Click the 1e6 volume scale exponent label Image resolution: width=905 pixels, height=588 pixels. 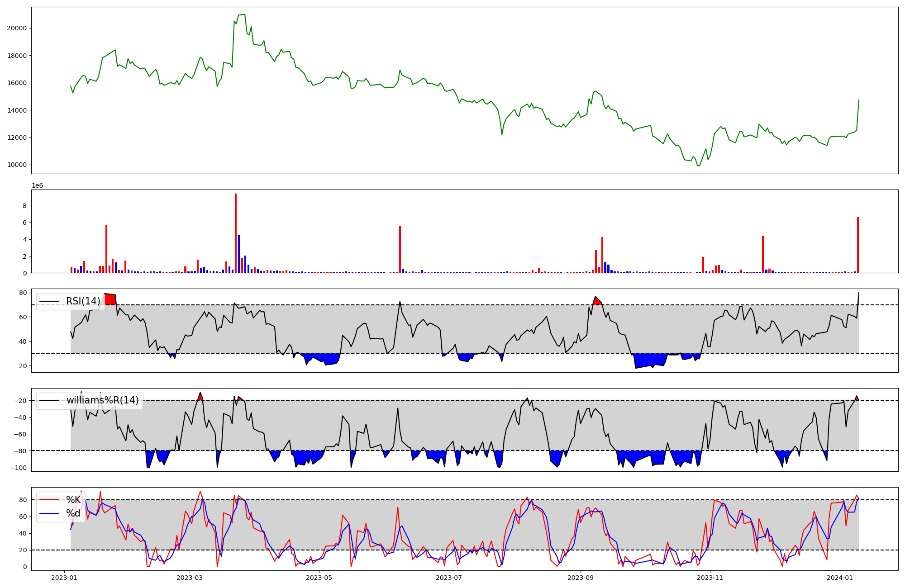pos(37,186)
